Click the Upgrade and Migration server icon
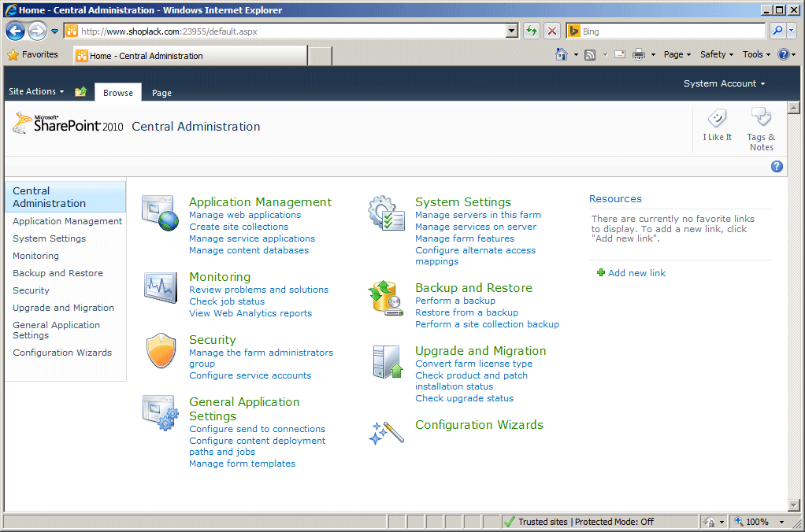805x532 pixels. pyautogui.click(x=388, y=362)
